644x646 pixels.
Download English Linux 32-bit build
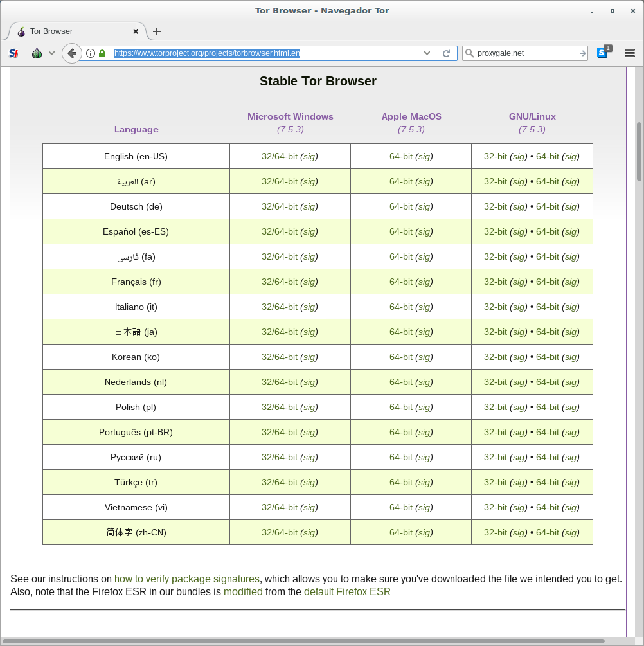click(496, 157)
